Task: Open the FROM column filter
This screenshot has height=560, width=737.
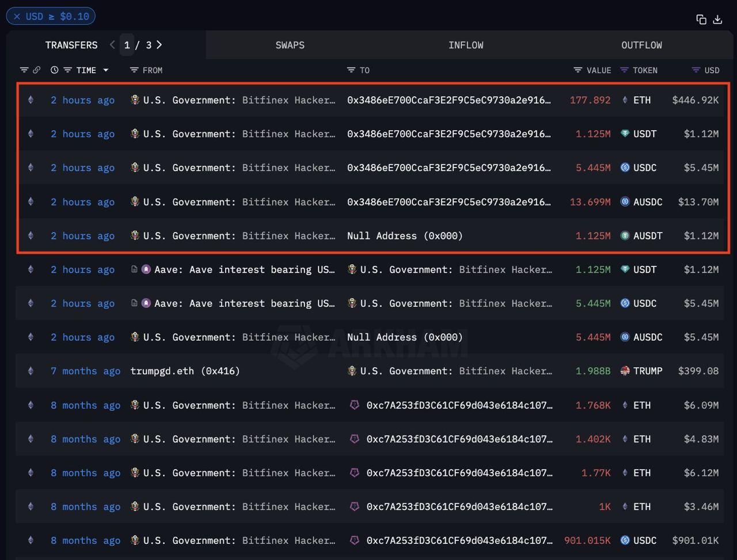Action: pos(134,70)
